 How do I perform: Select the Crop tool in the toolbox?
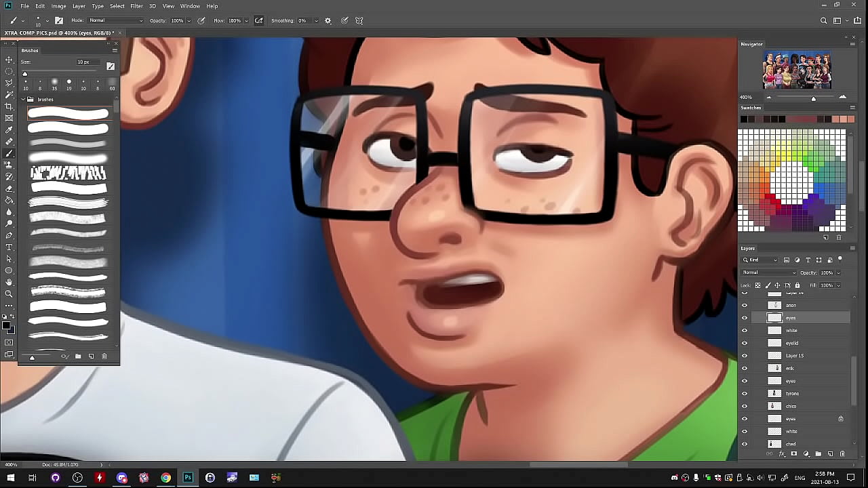pos(9,106)
